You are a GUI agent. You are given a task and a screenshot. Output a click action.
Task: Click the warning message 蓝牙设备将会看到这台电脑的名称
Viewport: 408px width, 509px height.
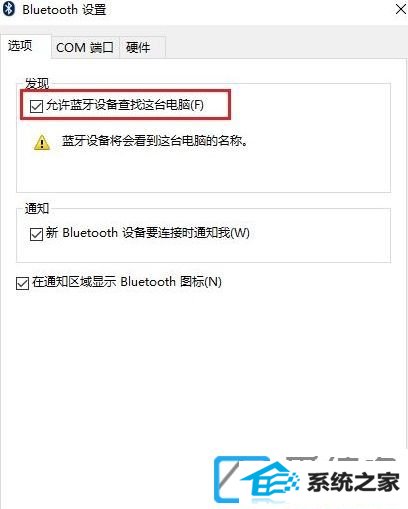pyautogui.click(x=155, y=141)
